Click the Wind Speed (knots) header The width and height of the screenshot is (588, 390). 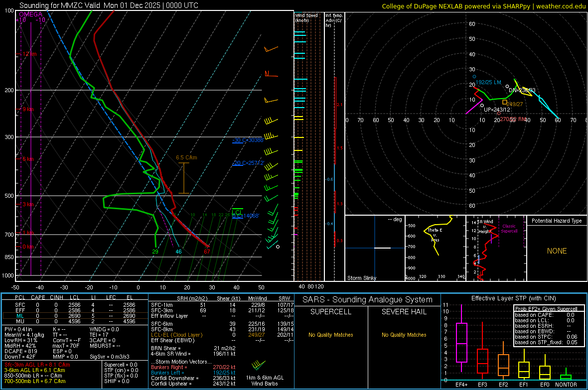306,17
